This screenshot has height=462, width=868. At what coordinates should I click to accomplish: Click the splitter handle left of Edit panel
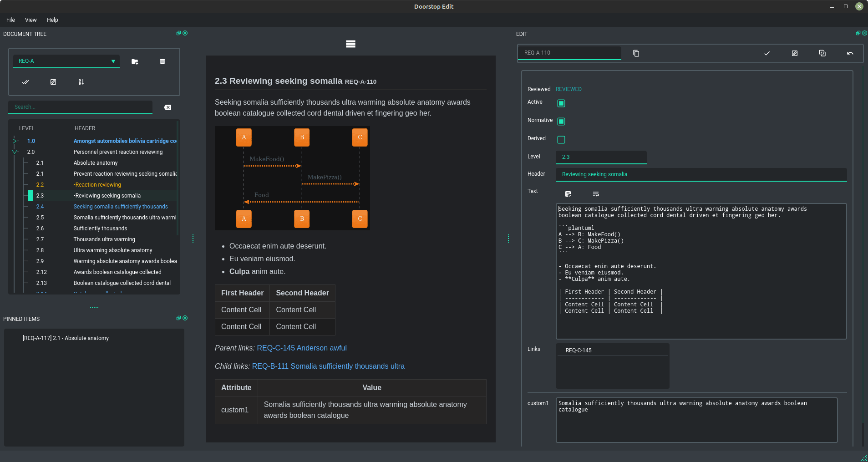(x=508, y=239)
